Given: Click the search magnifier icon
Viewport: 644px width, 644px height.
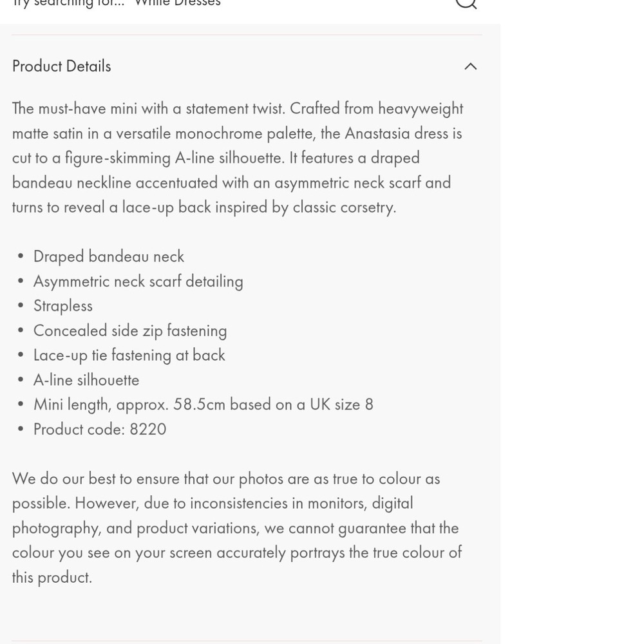Looking at the screenshot, I should point(466,3).
